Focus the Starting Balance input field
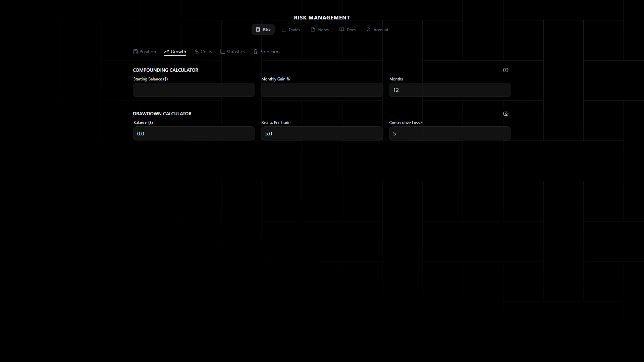Viewport: 644px width, 362px height. 194,90
